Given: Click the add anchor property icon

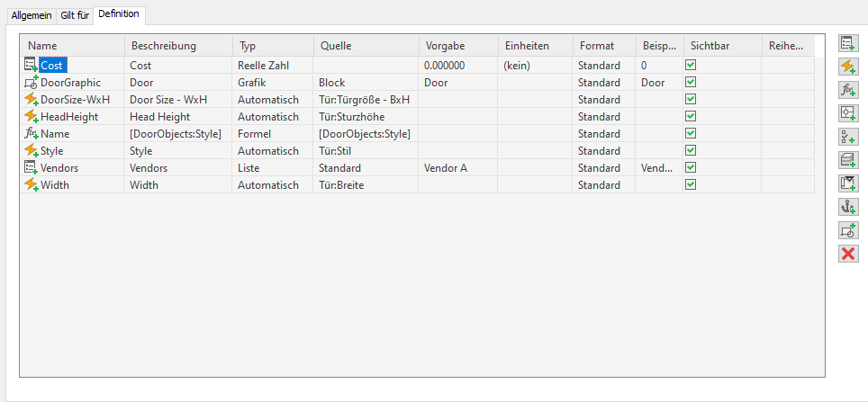Looking at the screenshot, I should click(847, 207).
